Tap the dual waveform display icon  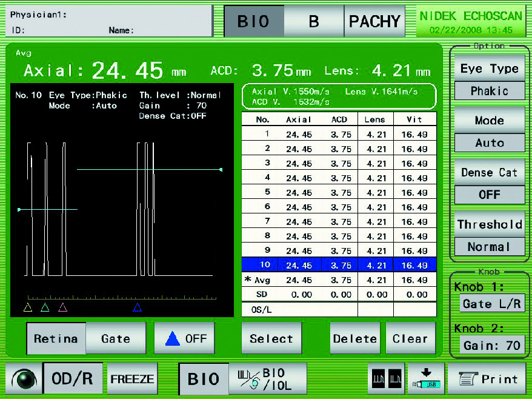point(387,378)
